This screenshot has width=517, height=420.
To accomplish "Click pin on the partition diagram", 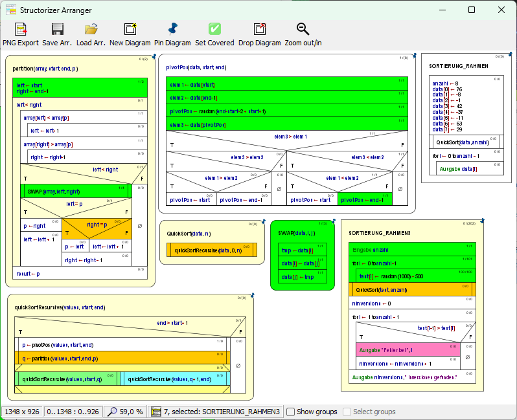I will click(154, 57).
